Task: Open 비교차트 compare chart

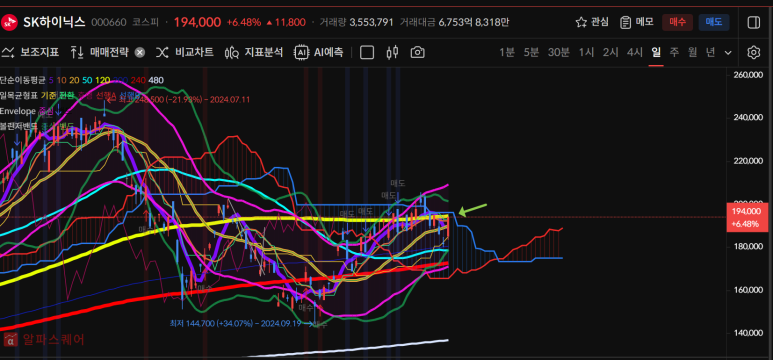Action: [x=185, y=52]
